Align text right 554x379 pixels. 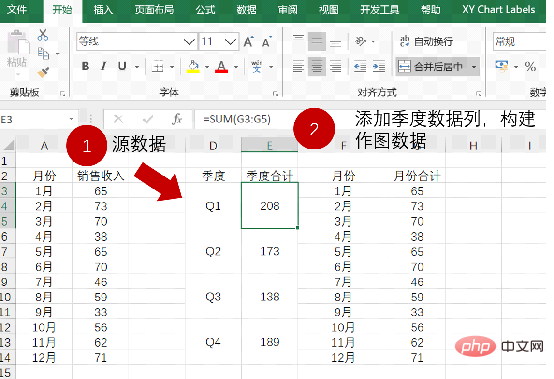pyautogui.click(x=335, y=66)
